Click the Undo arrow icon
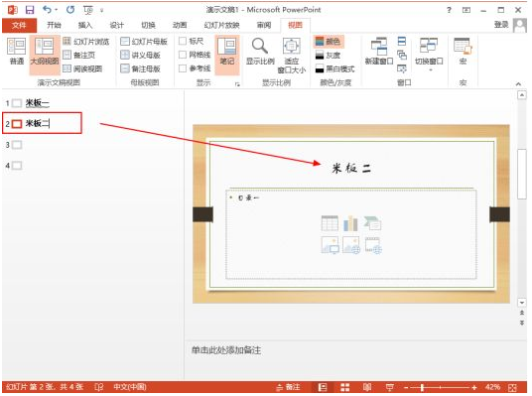The width and height of the screenshot is (532, 396). (48, 10)
